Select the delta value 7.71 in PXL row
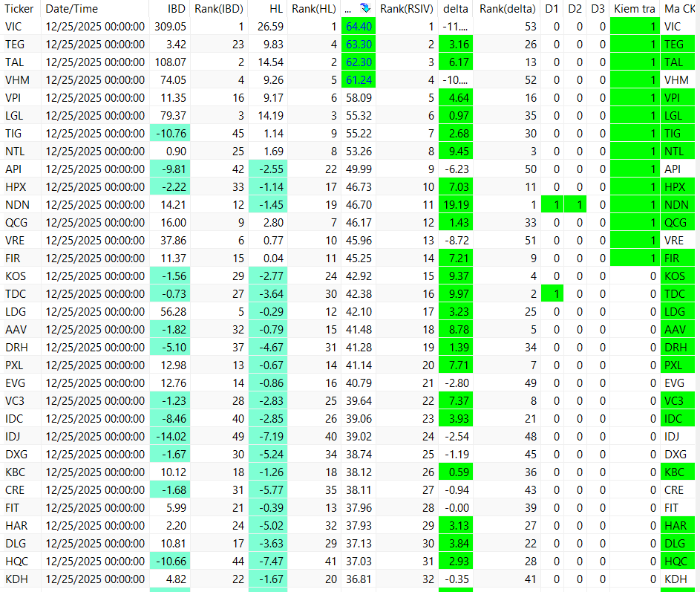The height and width of the screenshot is (592, 700). [456, 365]
